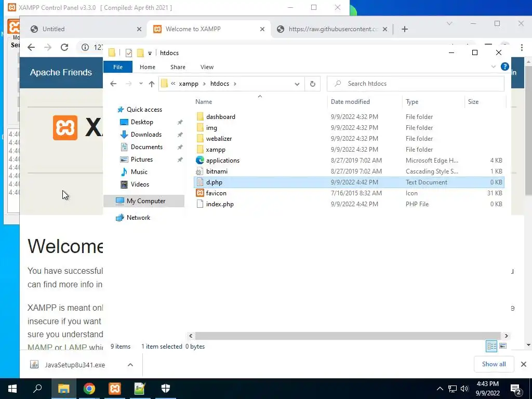Sort by Date modified column
532x399 pixels.
pyautogui.click(x=365, y=102)
